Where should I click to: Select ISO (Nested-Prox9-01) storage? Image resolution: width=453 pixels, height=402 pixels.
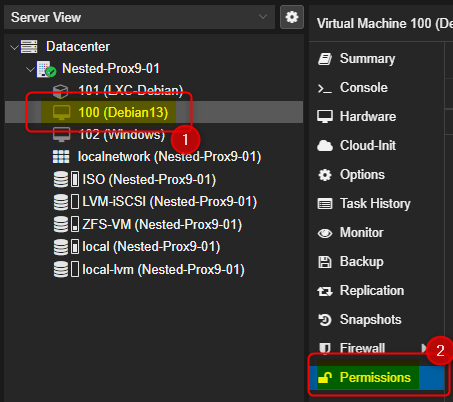(149, 179)
